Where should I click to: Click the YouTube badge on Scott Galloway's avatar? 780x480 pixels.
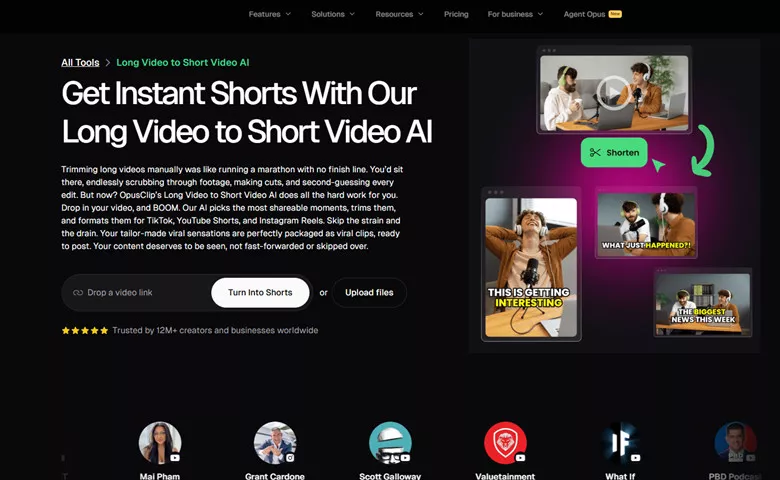point(405,458)
